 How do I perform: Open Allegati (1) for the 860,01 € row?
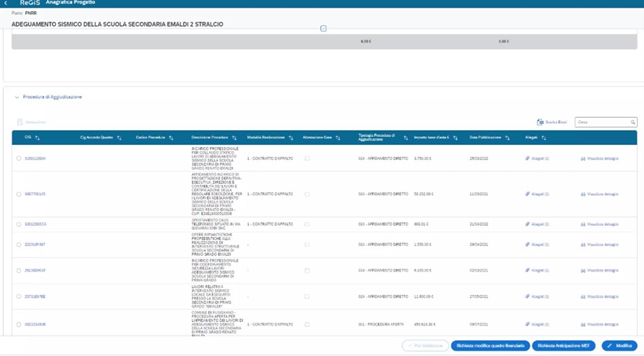pyautogui.click(x=537, y=225)
